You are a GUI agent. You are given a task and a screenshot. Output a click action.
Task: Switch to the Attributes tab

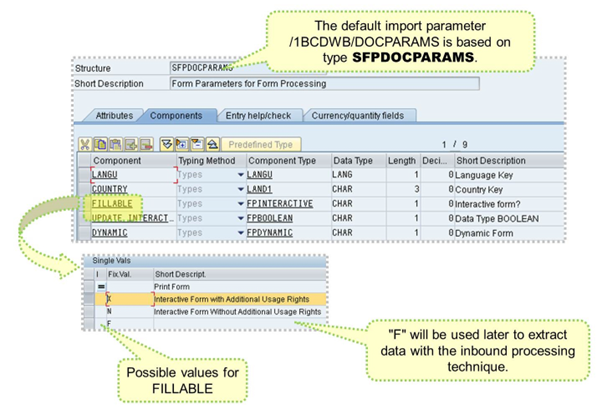point(117,117)
